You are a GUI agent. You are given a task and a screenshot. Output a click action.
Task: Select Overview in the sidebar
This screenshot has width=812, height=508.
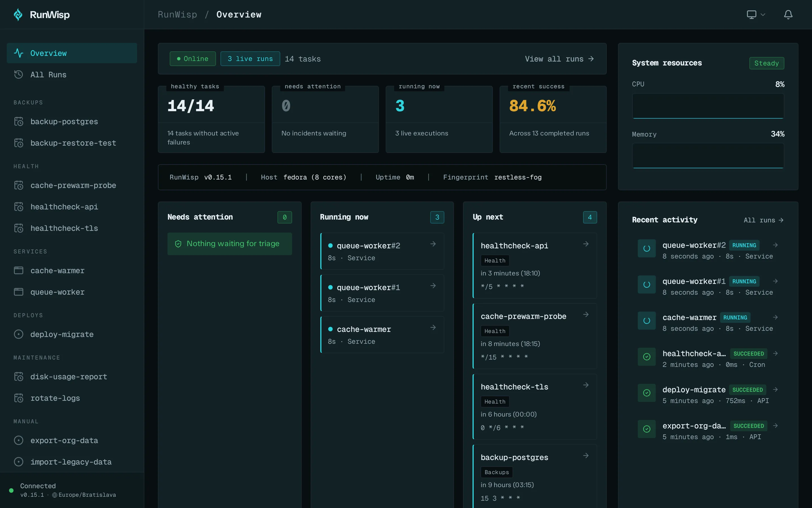(x=72, y=53)
